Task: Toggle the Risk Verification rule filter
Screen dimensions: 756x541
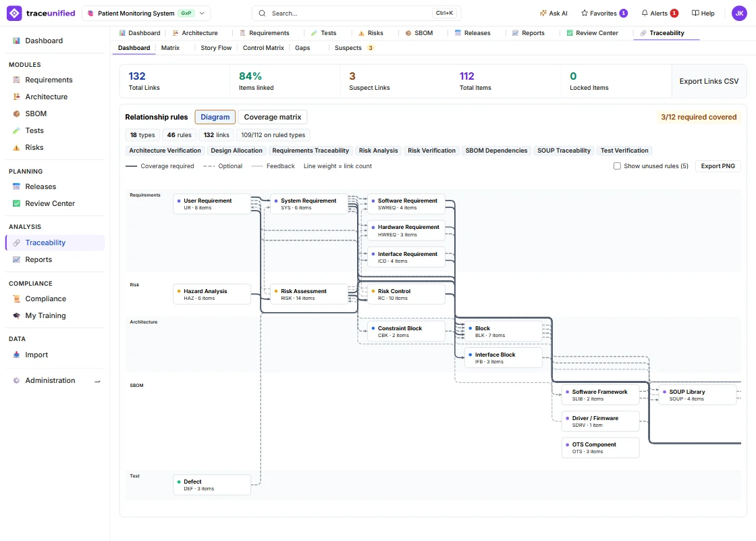Action: pyautogui.click(x=431, y=151)
